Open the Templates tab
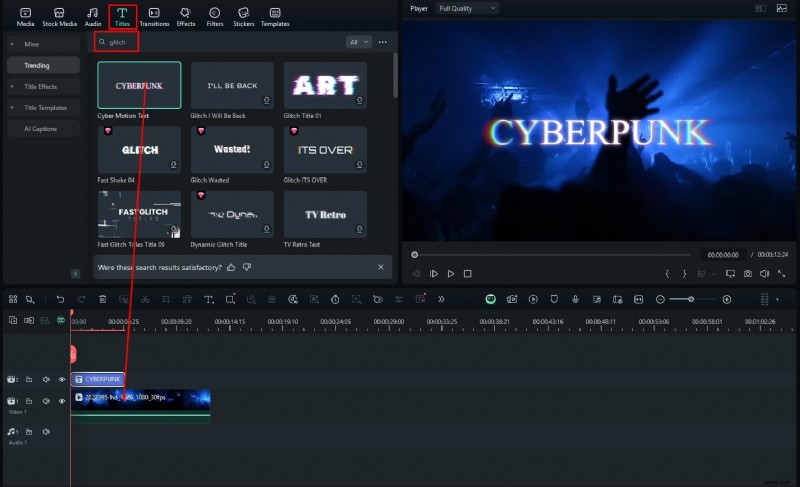The height and width of the screenshot is (487, 800). 275,16
